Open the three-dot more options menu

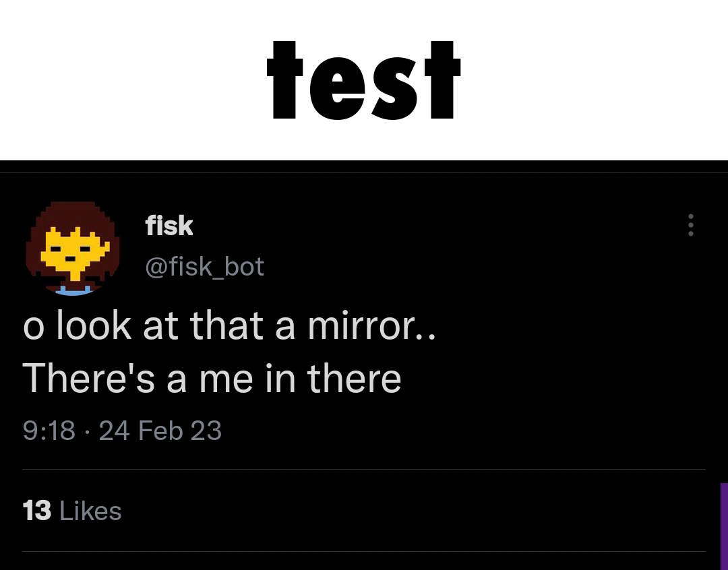[690, 225]
